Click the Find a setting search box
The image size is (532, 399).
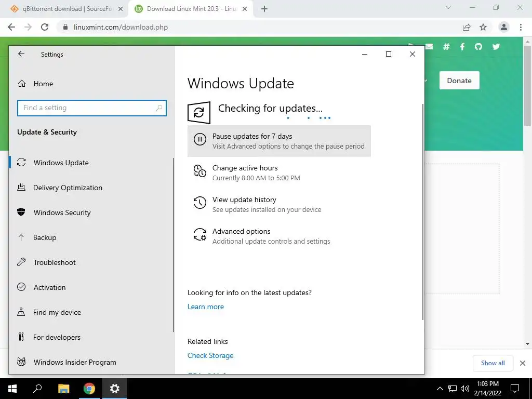click(91, 108)
